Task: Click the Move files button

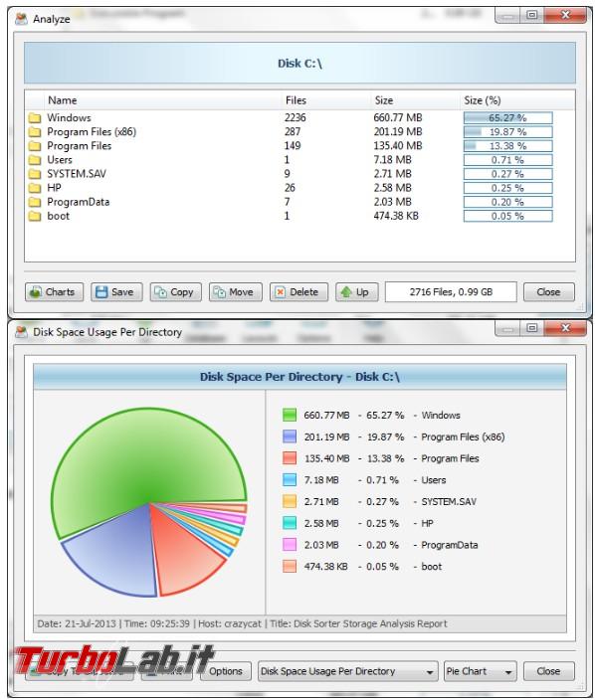Action: pos(236,292)
